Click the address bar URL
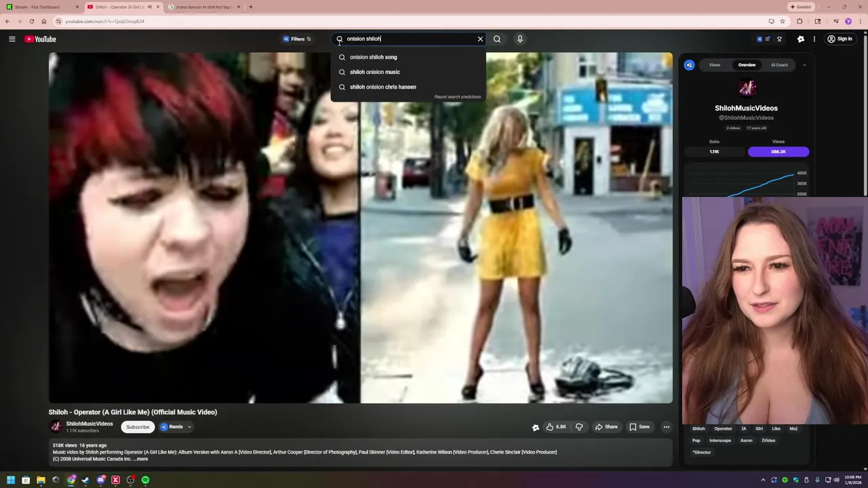Screen dimensions: 868x488 coord(104,21)
